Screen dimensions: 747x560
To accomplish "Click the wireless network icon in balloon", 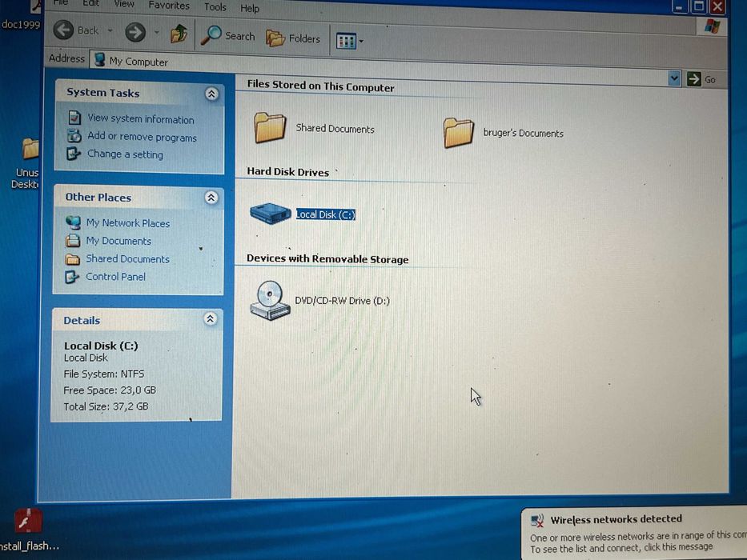I will click(x=537, y=521).
